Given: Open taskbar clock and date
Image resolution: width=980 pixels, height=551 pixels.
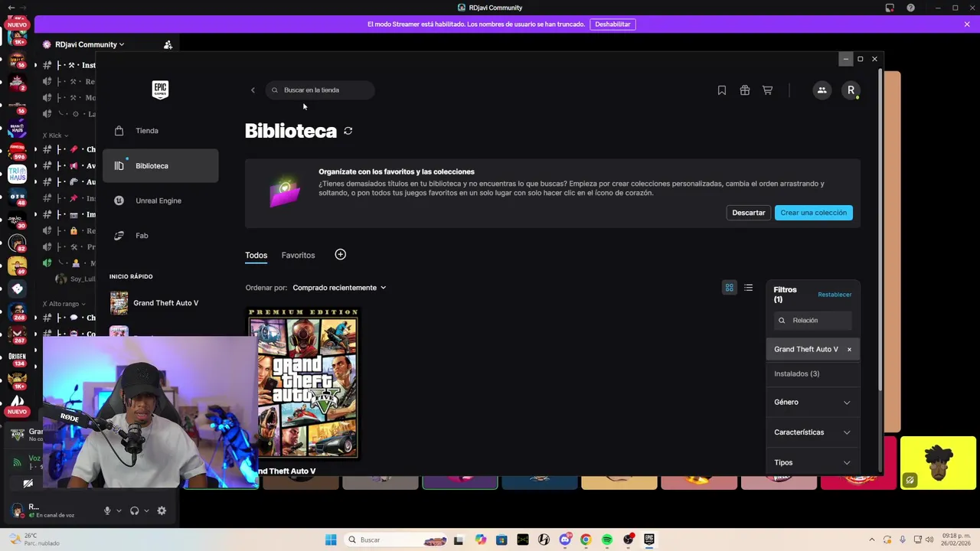Looking at the screenshot, I should click(954, 540).
